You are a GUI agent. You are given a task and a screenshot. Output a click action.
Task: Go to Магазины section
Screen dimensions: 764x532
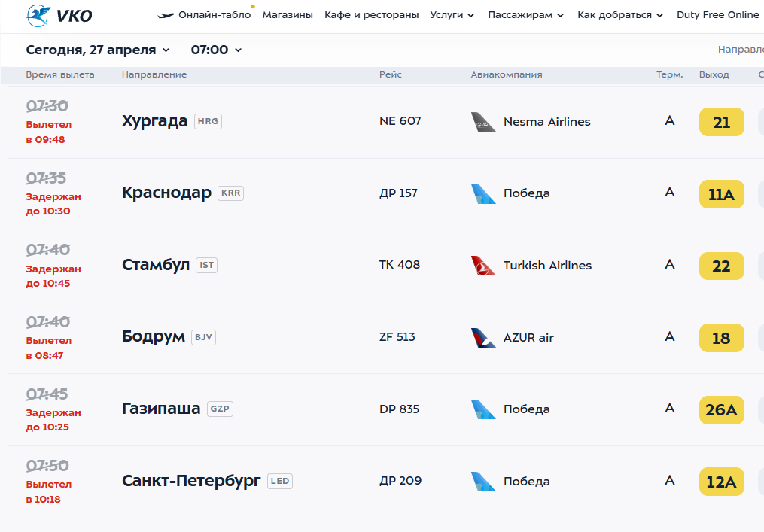[288, 15]
